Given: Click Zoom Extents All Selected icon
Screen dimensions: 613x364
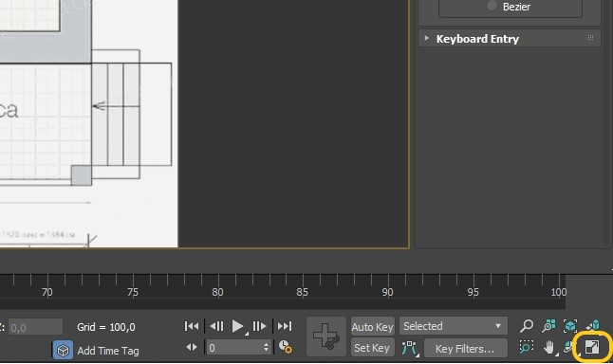Looking at the screenshot, I should [592, 326].
